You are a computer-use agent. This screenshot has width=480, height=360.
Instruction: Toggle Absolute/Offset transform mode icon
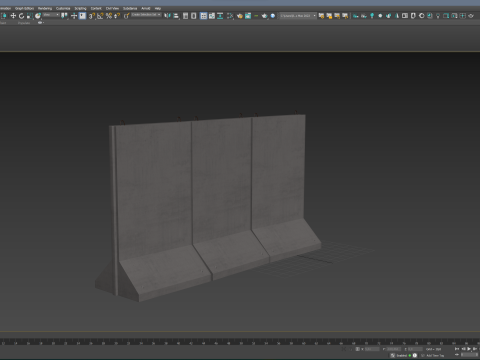358,349
